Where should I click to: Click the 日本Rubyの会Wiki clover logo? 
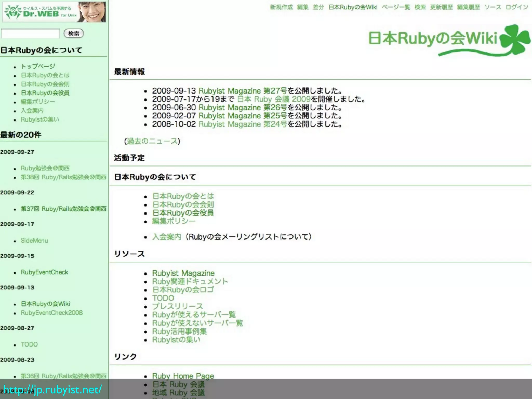449,40
